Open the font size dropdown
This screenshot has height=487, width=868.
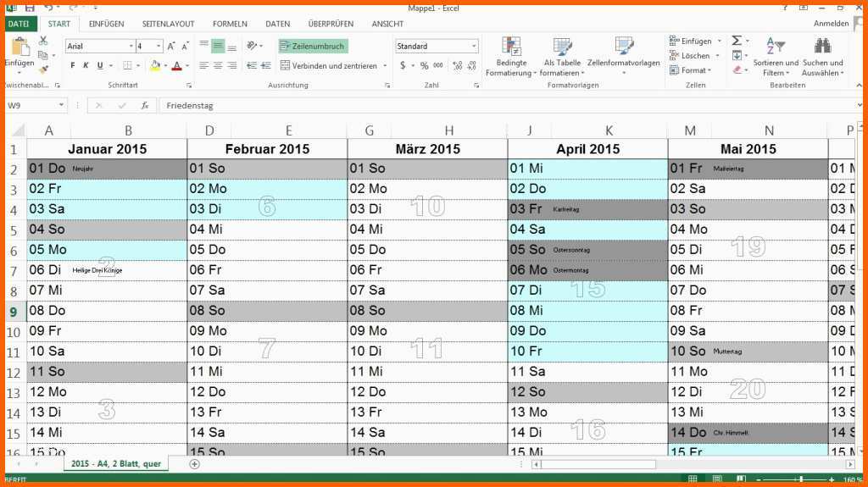click(x=159, y=46)
